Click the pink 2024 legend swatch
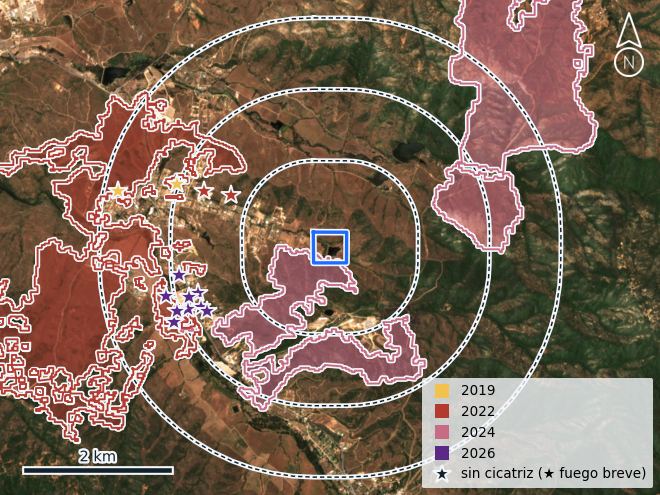 pos(442,432)
